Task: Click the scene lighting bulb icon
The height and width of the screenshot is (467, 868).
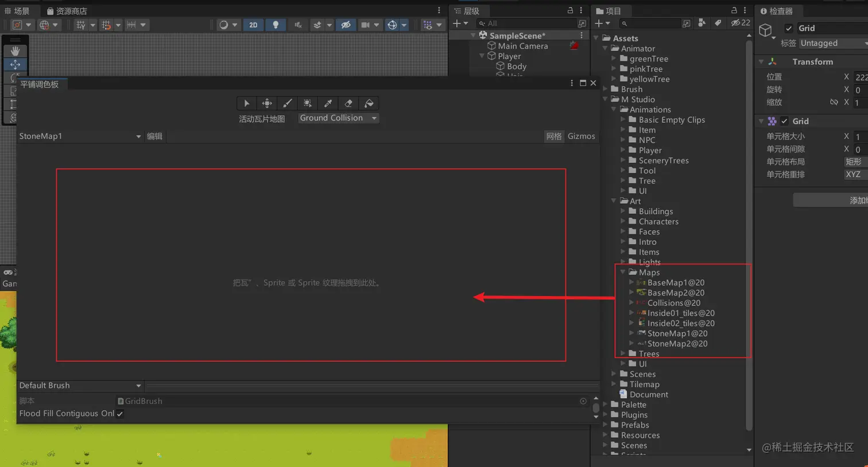Action: tap(276, 25)
